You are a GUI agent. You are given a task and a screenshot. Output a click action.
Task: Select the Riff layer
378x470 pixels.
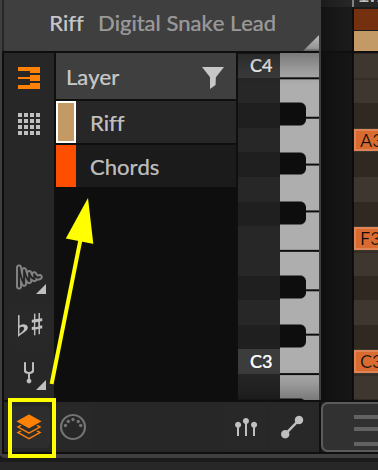[x=146, y=122]
